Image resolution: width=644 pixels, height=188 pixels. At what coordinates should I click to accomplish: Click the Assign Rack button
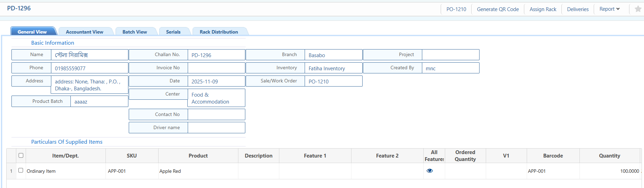coord(543,9)
